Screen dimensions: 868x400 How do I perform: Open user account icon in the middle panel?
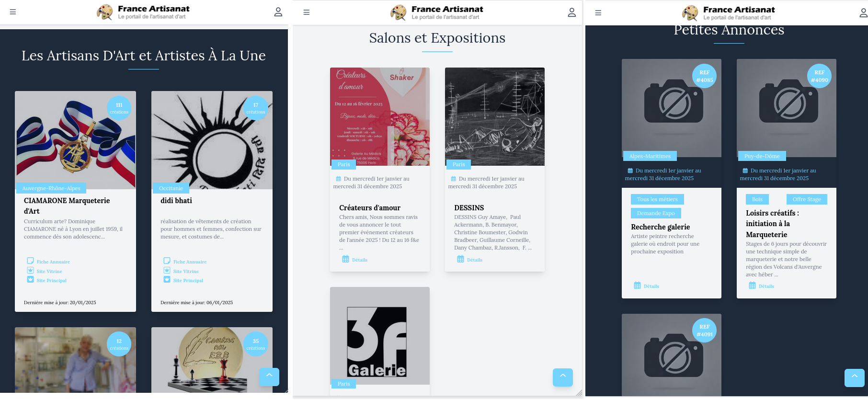(x=571, y=12)
